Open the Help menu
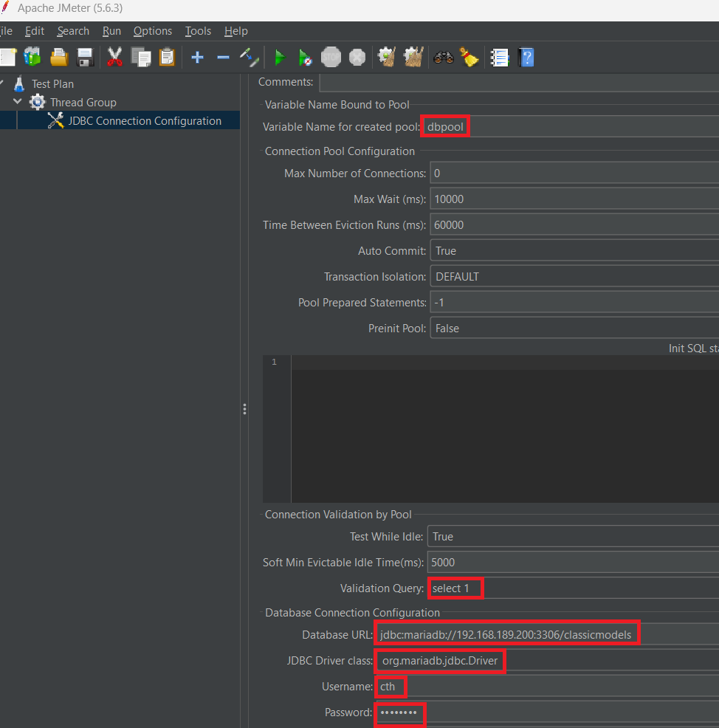 tap(235, 31)
